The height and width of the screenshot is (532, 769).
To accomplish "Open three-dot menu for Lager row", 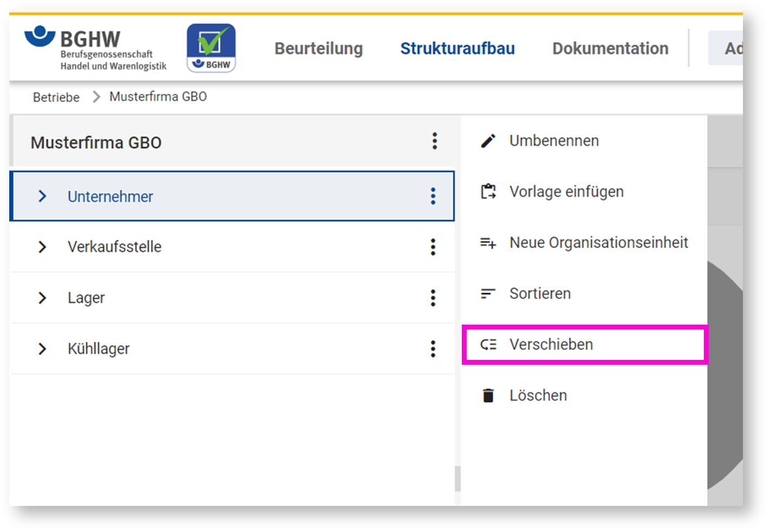I will coord(433,297).
